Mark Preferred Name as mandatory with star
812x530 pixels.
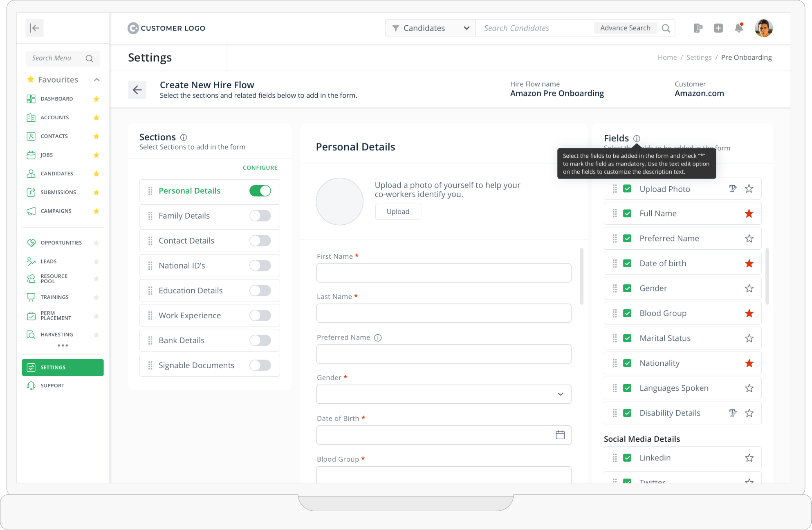pyautogui.click(x=749, y=239)
